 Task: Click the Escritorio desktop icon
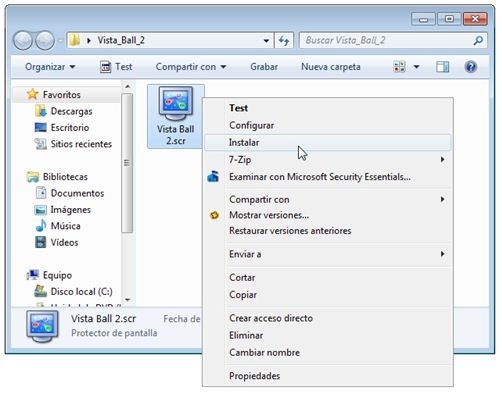coord(41,127)
